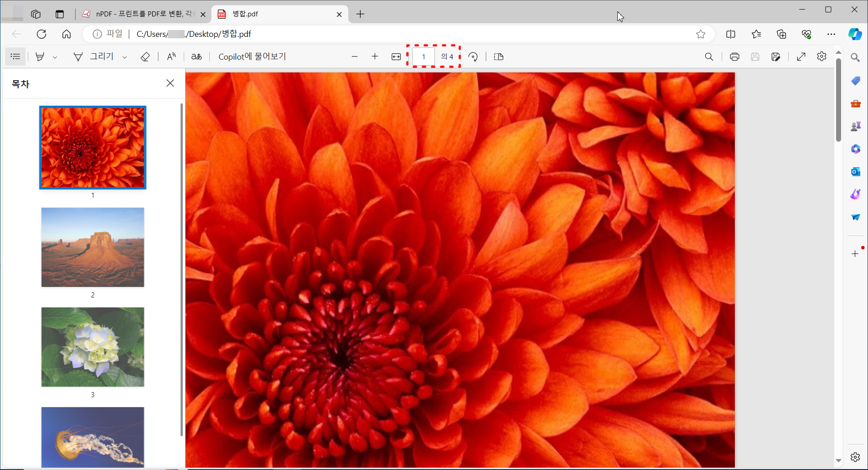
Task: Click the scroll down arrow of PDF view
Action: 838,460
